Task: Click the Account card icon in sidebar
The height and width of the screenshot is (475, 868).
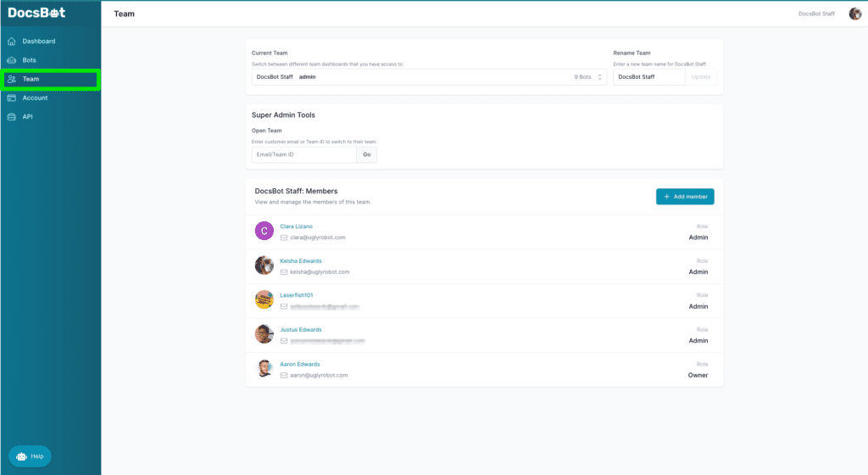Action: coord(11,98)
